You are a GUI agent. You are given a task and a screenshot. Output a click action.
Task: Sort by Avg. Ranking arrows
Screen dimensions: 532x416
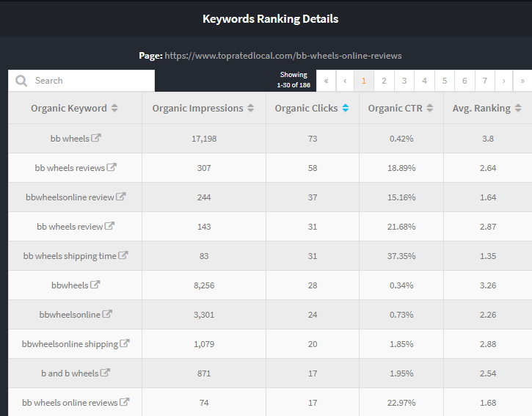click(x=518, y=108)
